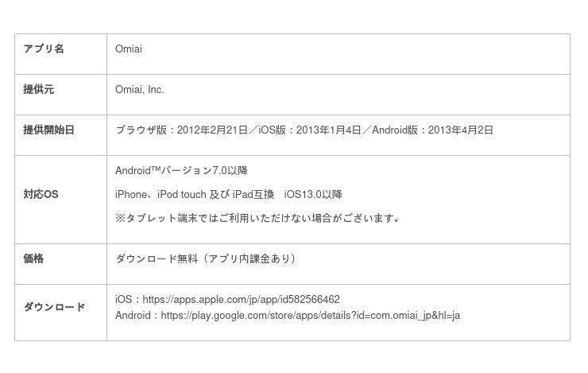Click the iOS13.0以降 requirement text
Viewport: 588px width, 373px height.
point(313,195)
